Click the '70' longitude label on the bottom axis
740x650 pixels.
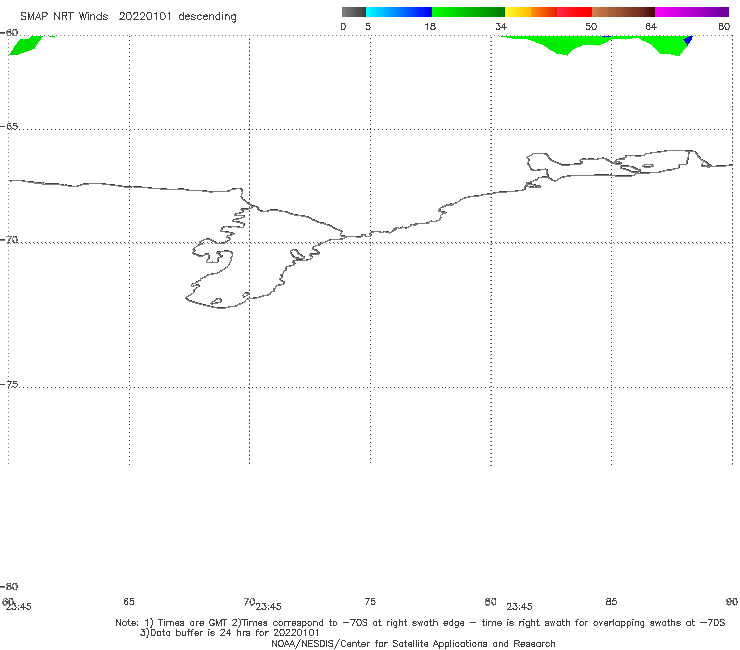pos(249,602)
